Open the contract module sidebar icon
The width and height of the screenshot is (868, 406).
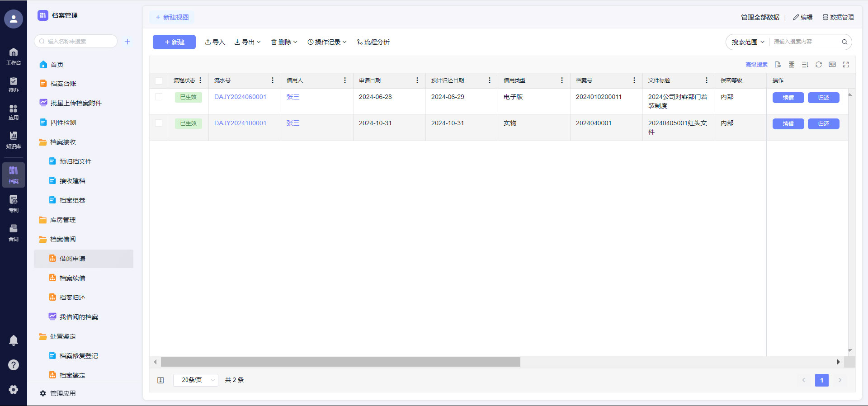[14, 232]
